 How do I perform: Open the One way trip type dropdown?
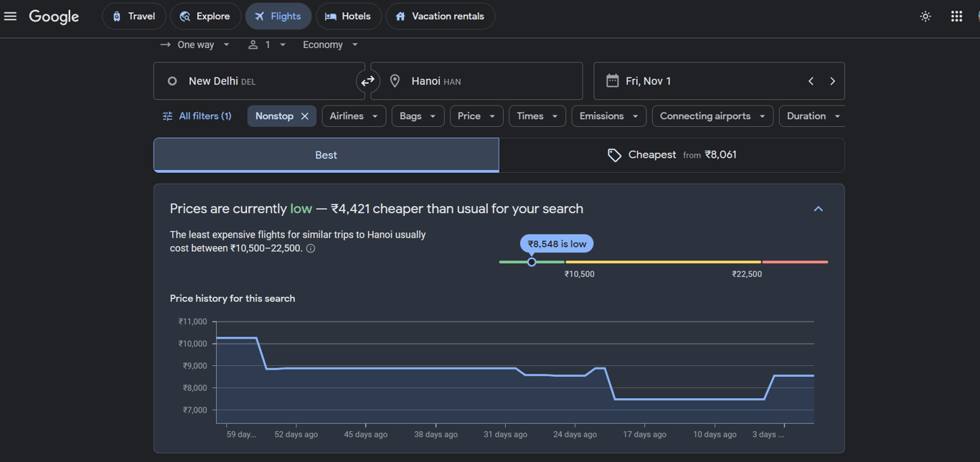(x=195, y=44)
